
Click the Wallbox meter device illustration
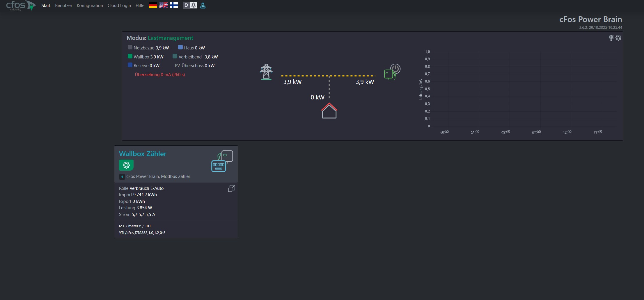pos(222,161)
